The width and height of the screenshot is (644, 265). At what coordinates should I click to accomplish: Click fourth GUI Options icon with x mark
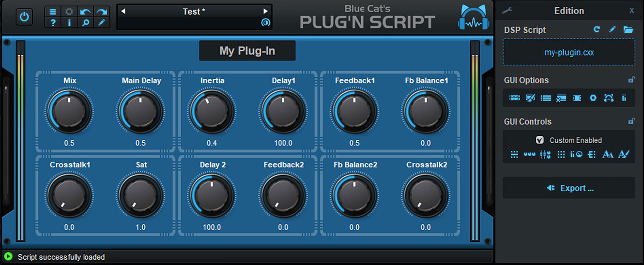click(x=561, y=98)
